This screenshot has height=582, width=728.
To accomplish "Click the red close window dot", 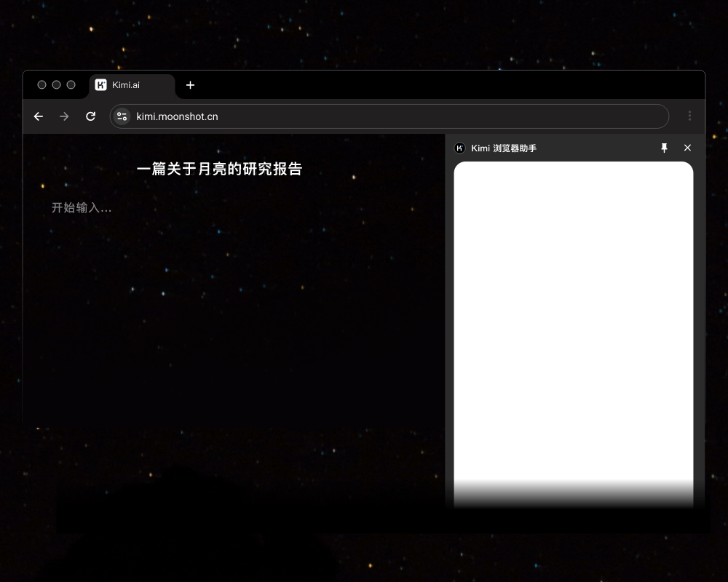I will [x=41, y=84].
